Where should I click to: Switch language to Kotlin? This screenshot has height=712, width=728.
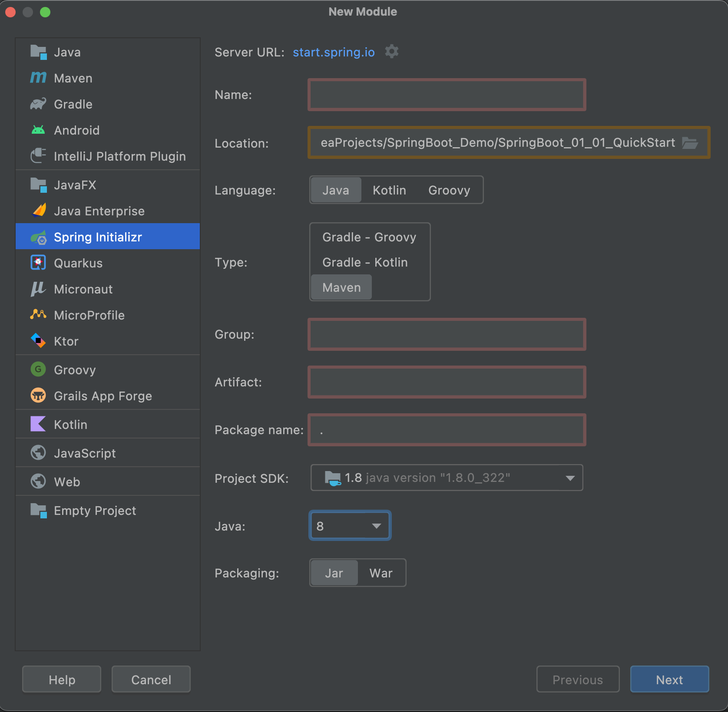389,190
